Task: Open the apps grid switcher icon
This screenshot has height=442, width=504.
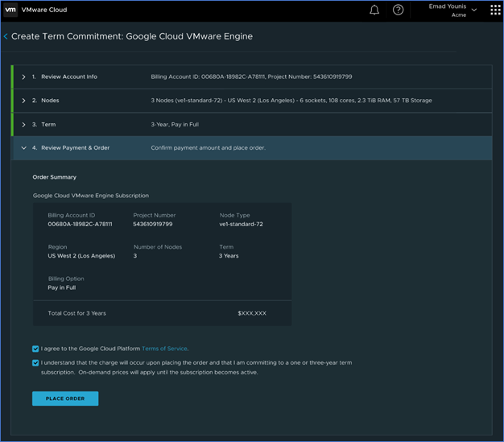Action: [x=495, y=10]
